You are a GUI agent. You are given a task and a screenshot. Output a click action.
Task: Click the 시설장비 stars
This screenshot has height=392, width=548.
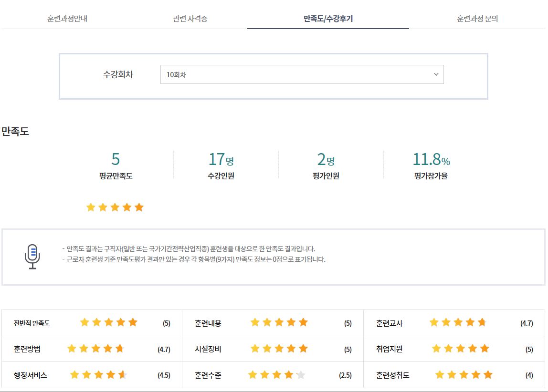[x=279, y=349]
